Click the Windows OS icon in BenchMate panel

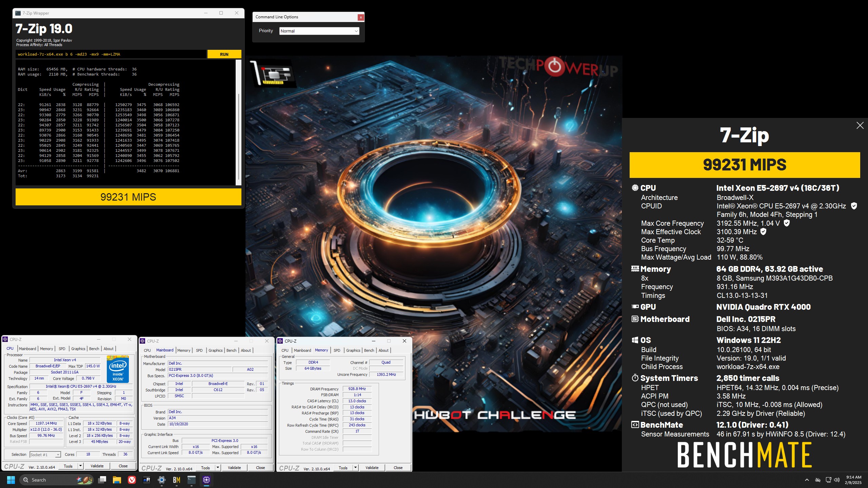point(635,340)
